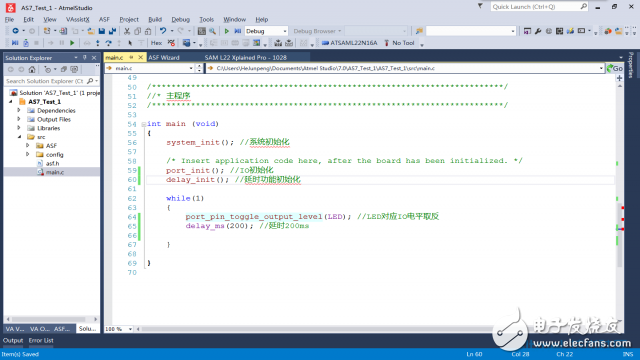
Task: Click the Navigate Backward toolbar icon
Action: pyautogui.click(x=16, y=31)
